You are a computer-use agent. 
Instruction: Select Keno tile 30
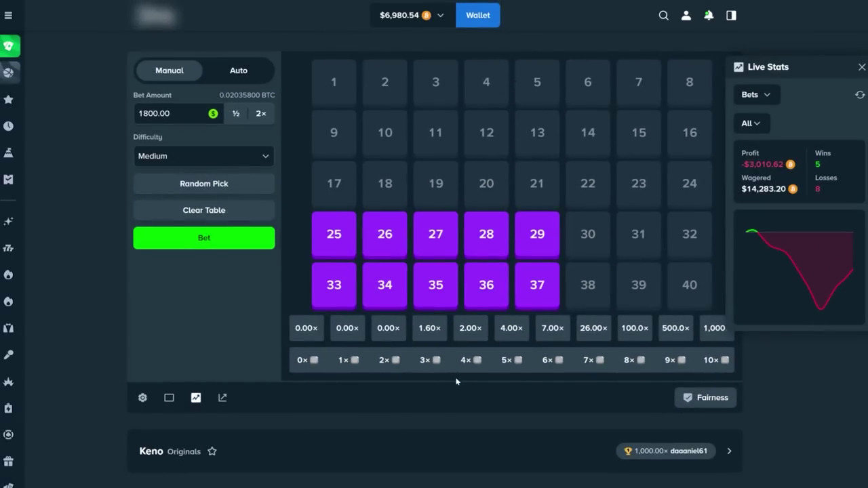[x=588, y=235]
